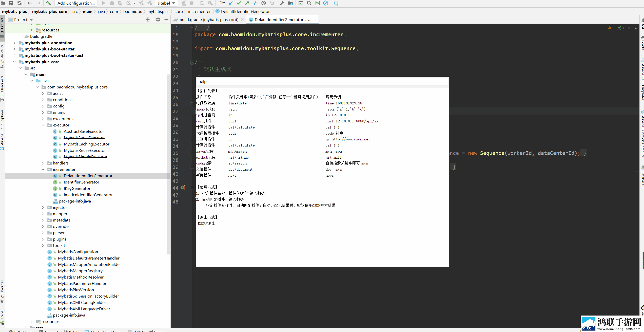The height and width of the screenshot is (332, 644).
Task: Click the help search input field
Action: coord(322,81)
